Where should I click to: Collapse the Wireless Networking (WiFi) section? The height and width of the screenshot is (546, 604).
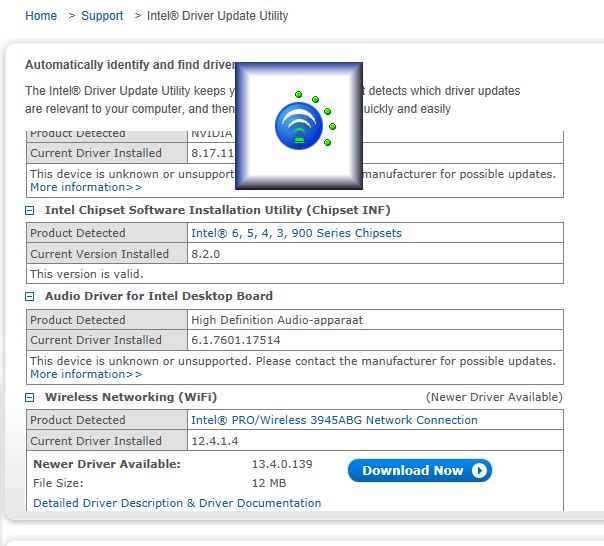[31, 398]
